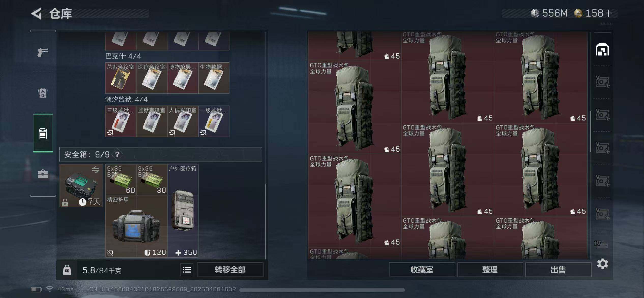This screenshot has width=644, height=298.
Task: Select the main warehouse home tab icon
Action: point(602,49)
